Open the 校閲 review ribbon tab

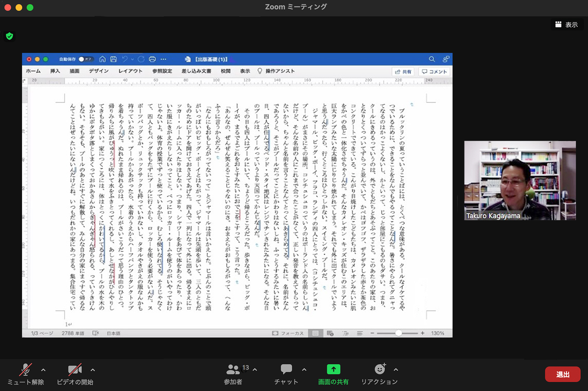(x=225, y=71)
